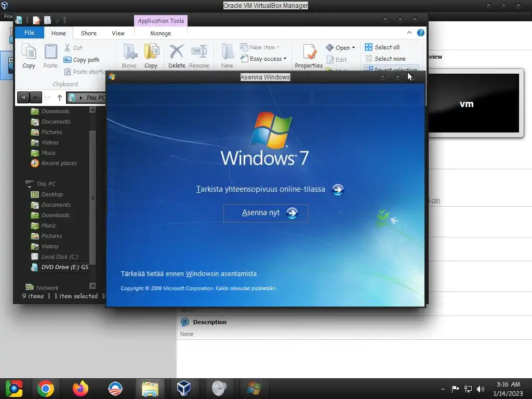The image size is (532, 399).
Task: Open Firefox from the taskbar
Action: [81, 389]
